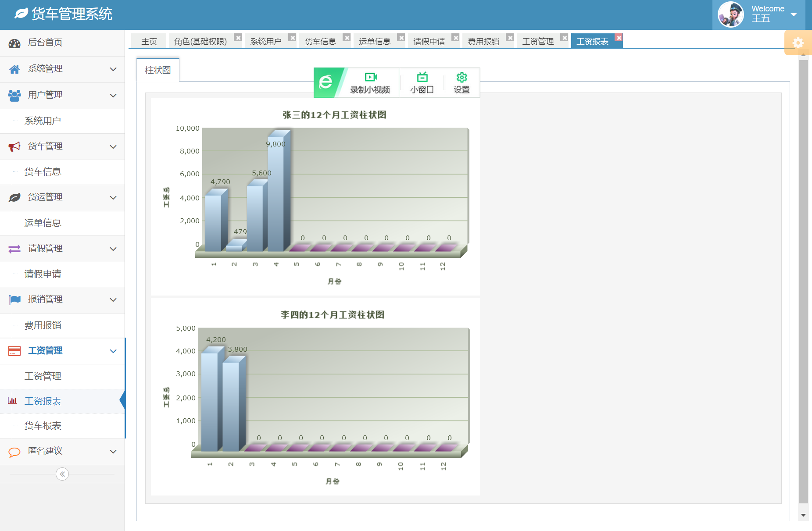Image resolution: width=812 pixels, height=531 pixels.
Task: Close the 角色(基础权限) tab
Action: click(x=238, y=38)
